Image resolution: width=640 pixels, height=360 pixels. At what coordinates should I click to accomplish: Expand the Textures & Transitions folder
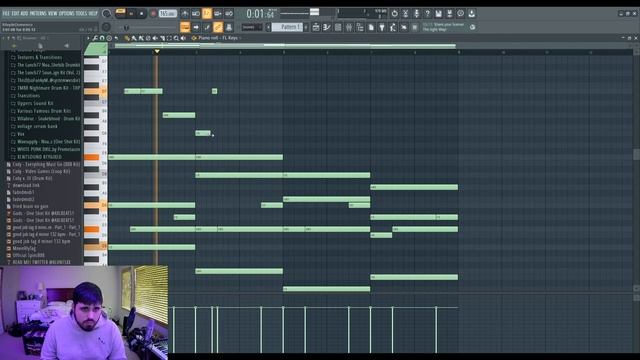pyautogui.click(x=40, y=58)
